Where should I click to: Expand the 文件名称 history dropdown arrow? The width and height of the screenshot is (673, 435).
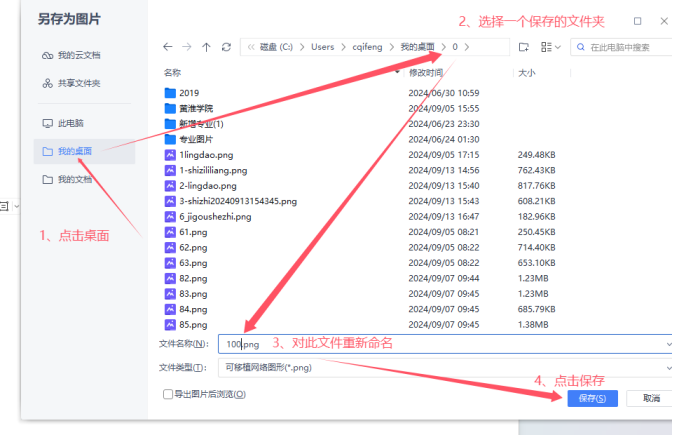[x=667, y=344]
